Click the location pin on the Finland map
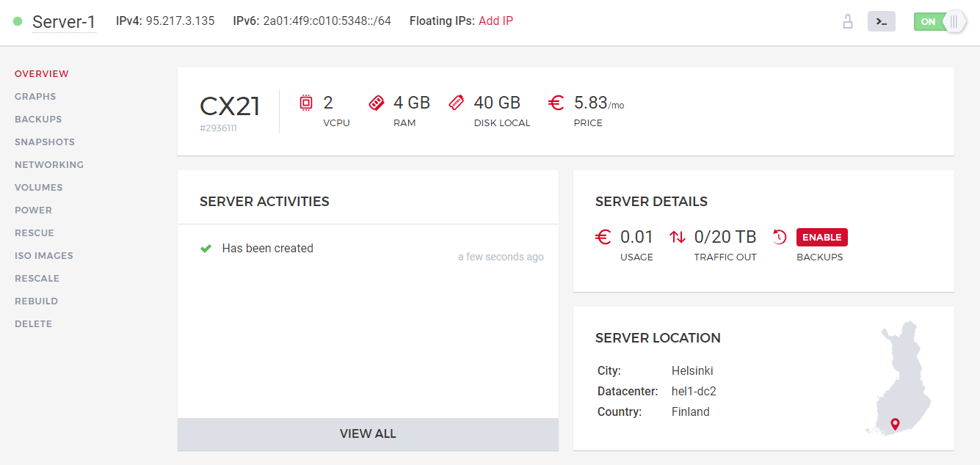 [894, 424]
